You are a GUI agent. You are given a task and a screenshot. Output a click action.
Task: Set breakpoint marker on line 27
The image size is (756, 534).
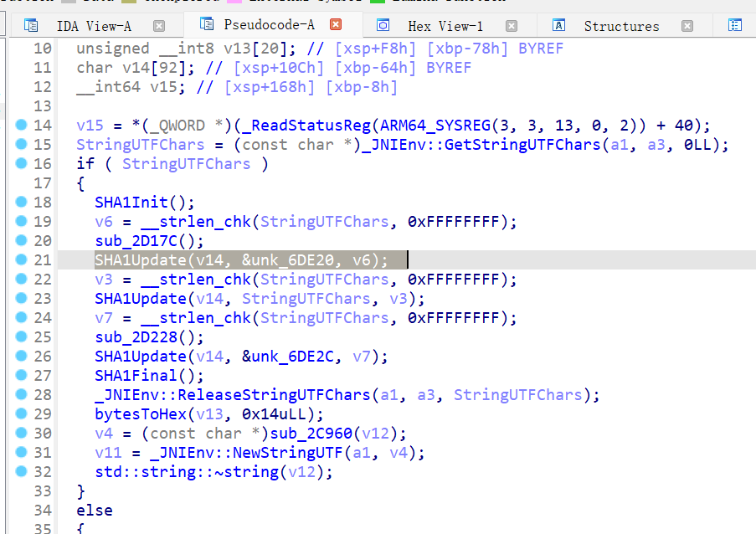coord(21,376)
